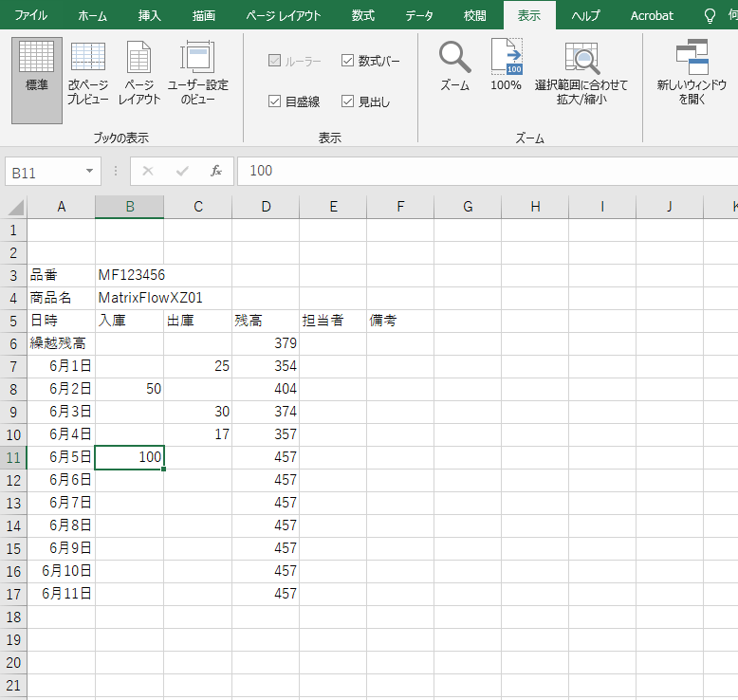Open 改ページプレビュー view
Image resolution: width=738 pixels, height=700 pixels.
[88, 73]
